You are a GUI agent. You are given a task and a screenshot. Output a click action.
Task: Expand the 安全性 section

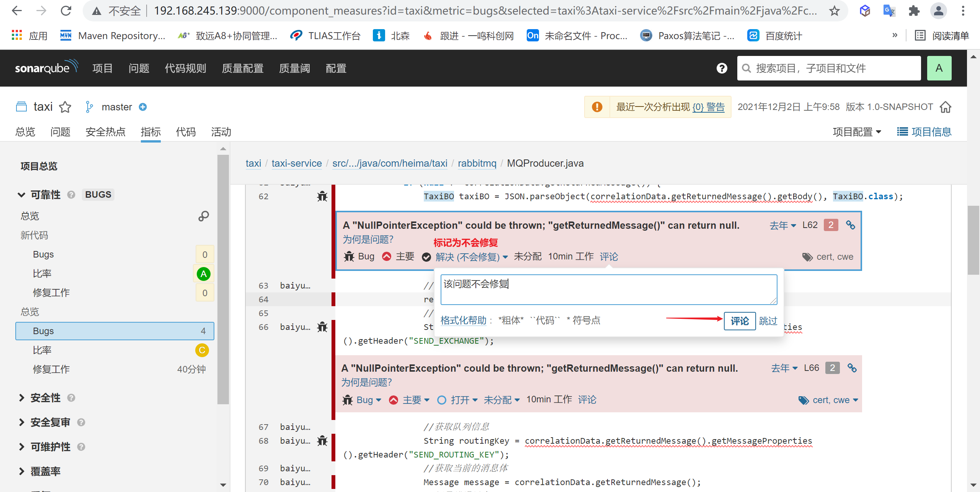pos(21,398)
